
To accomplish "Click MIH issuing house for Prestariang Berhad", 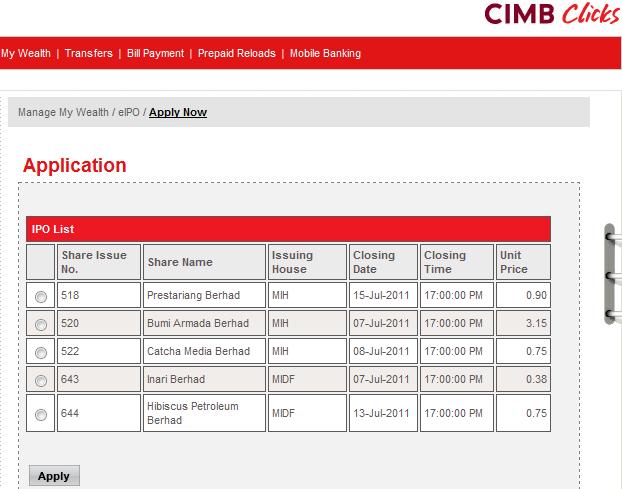I will click(x=280, y=295).
